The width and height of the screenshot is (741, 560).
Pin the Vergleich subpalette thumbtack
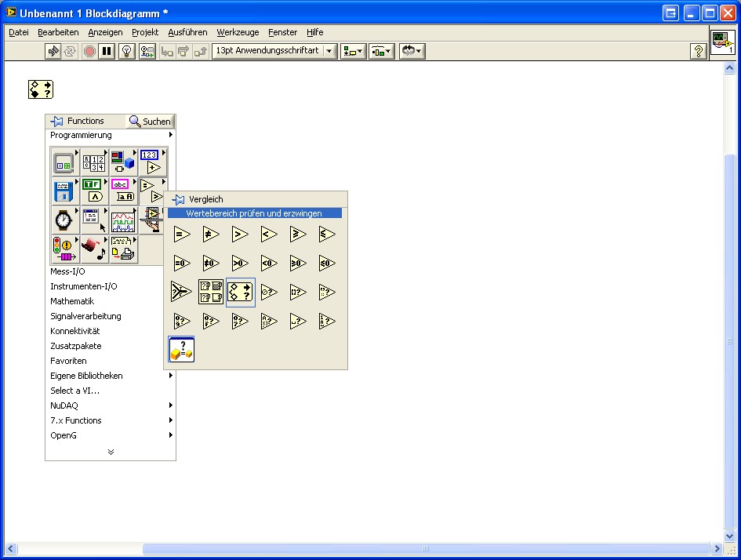tap(178, 200)
